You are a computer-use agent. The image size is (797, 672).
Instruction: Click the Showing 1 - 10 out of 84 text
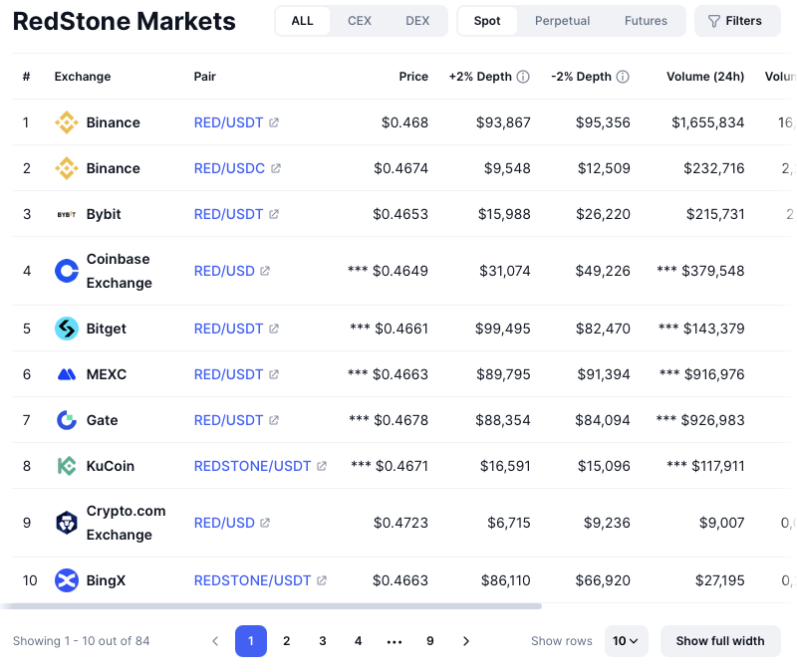[82, 641]
